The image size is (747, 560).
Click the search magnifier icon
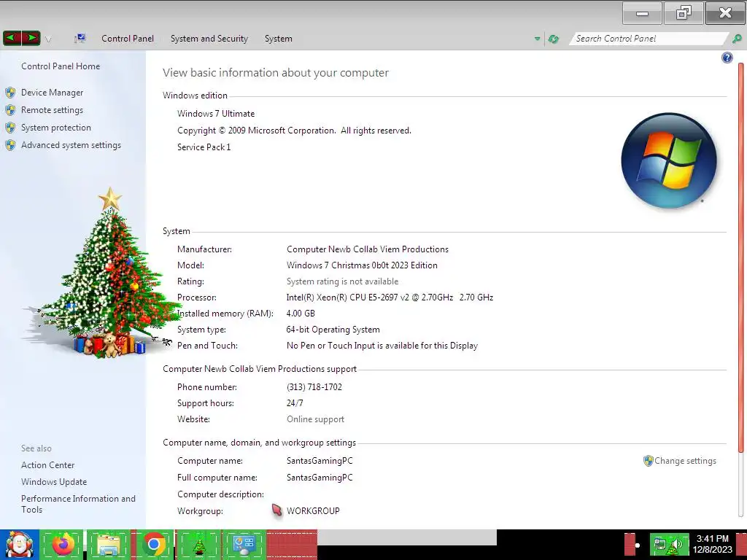[737, 39]
